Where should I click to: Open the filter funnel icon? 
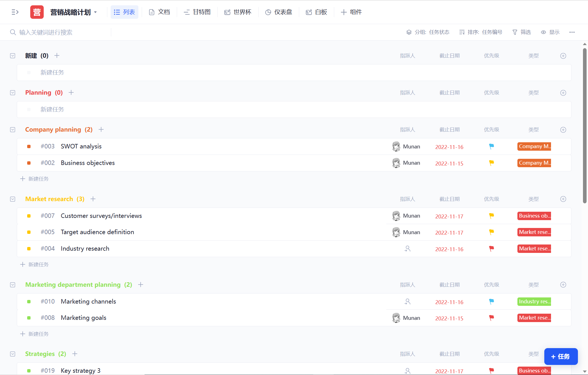tap(515, 32)
